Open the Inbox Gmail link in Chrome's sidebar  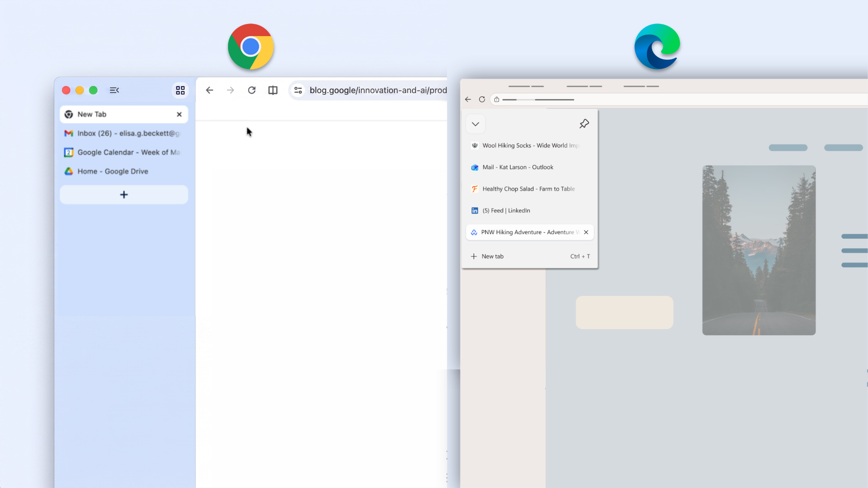122,133
